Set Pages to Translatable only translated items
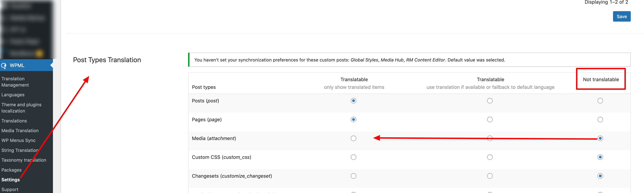644x193 pixels. click(x=353, y=119)
